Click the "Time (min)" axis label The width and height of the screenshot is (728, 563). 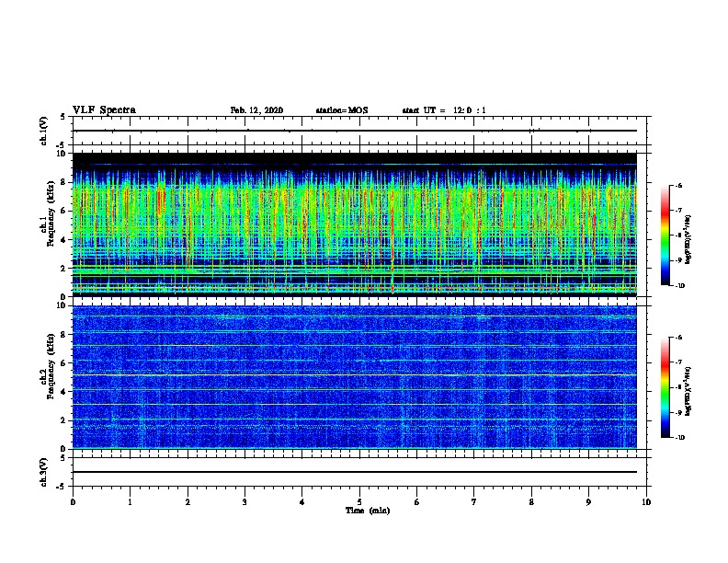pyautogui.click(x=368, y=511)
